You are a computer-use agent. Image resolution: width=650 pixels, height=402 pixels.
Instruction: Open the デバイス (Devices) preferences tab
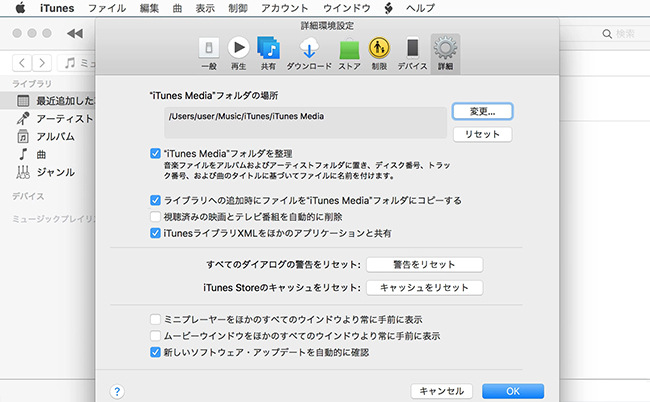point(412,53)
